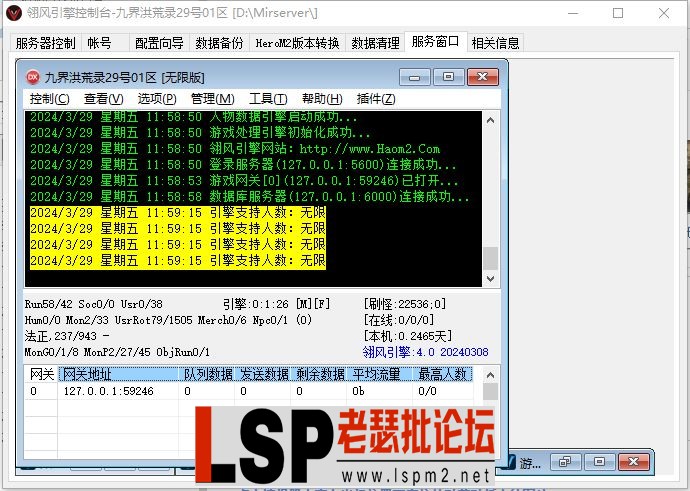Click the Run58/42 Soc0/0 Usr0/38 status line
The height and width of the screenshot is (491, 690).
pyautogui.click(x=93, y=304)
